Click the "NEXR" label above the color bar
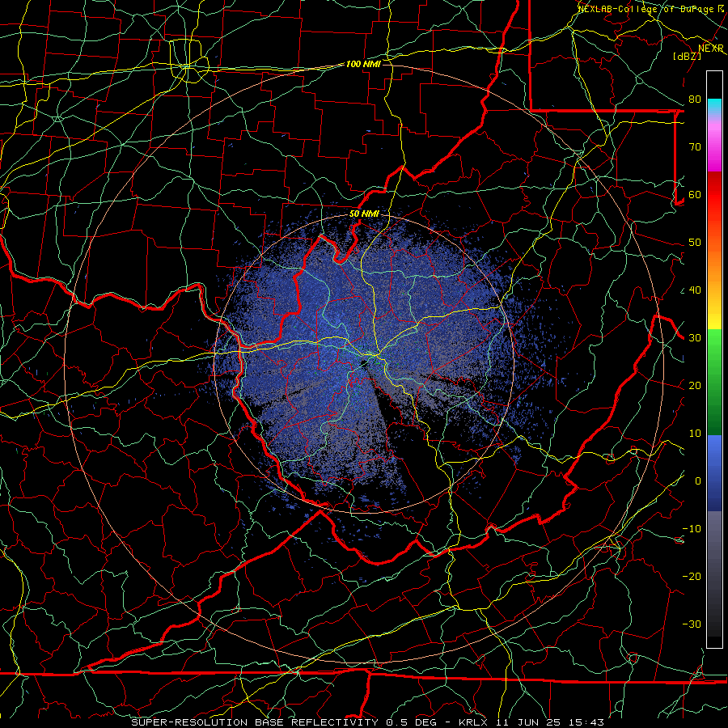Viewport: 728px width, 728px height. coord(711,49)
